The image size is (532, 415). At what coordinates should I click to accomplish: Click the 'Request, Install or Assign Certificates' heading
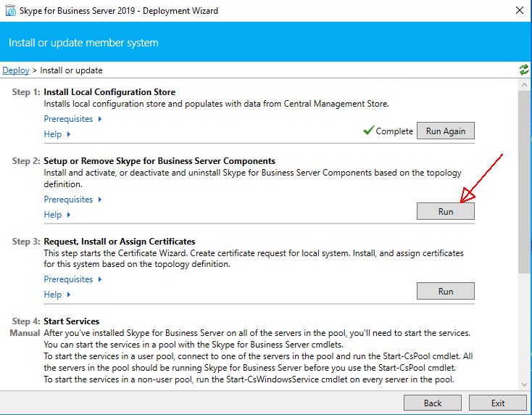120,242
